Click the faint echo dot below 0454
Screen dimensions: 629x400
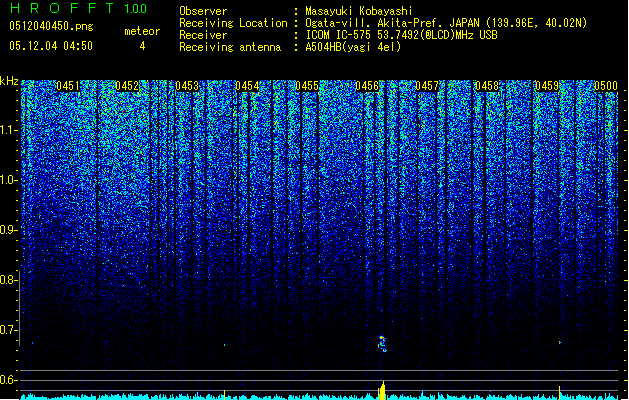(x=224, y=345)
